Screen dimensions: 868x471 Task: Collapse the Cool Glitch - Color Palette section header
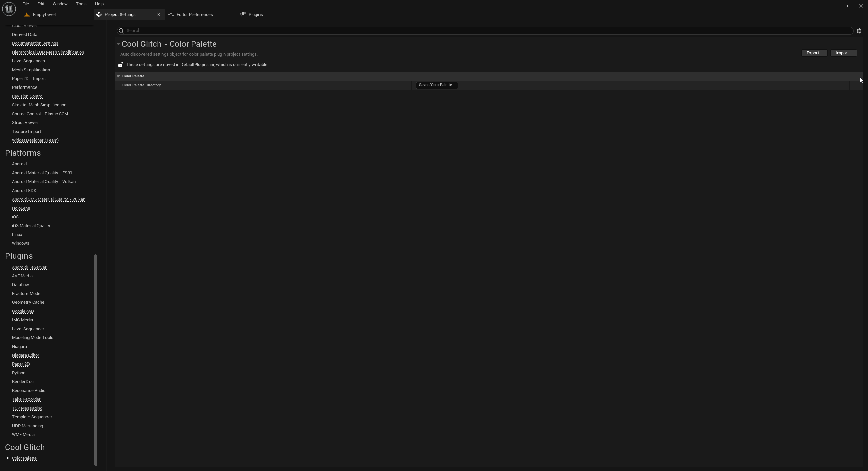coord(118,44)
